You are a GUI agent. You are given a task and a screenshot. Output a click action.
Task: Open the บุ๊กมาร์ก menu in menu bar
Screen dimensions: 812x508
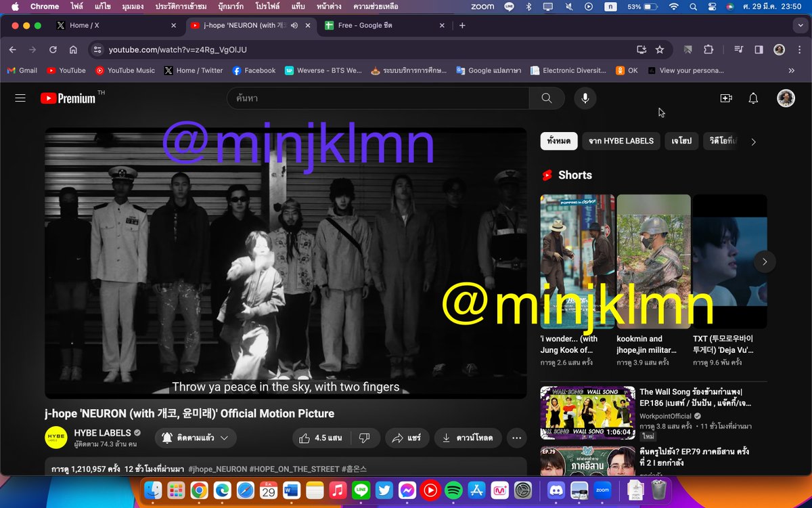232,6
